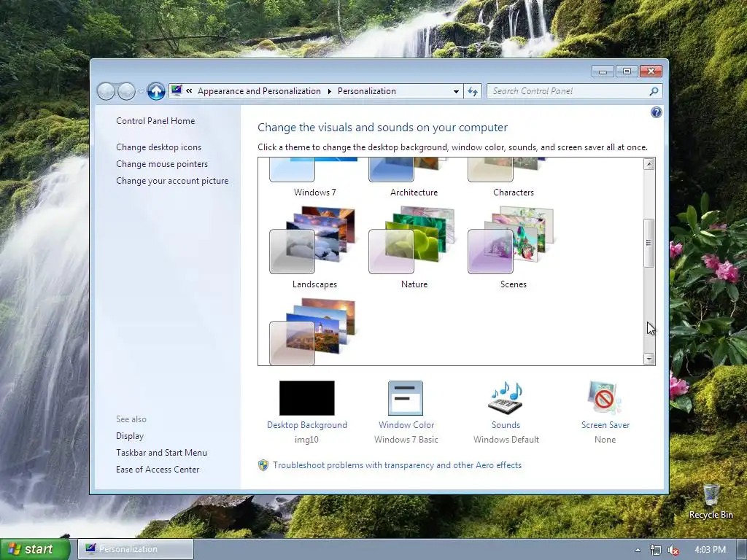Click the theme list scroll down arrow

tap(649, 359)
